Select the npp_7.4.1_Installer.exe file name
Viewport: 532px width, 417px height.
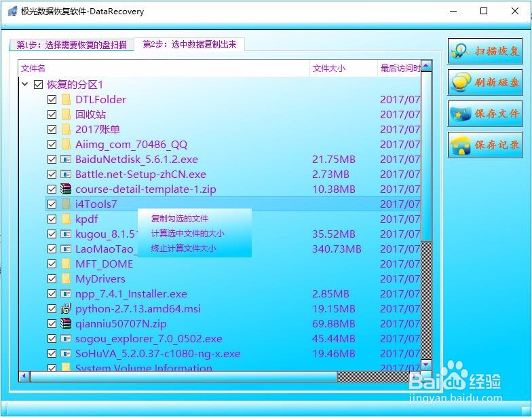pyautogui.click(x=131, y=293)
